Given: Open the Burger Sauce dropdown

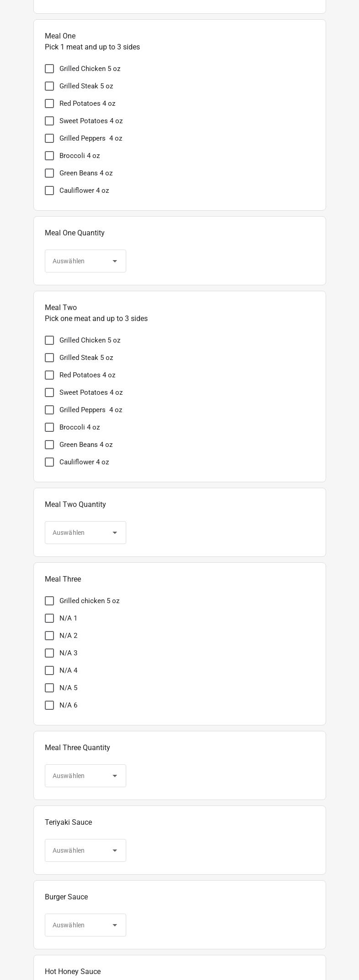Looking at the screenshot, I should click(86, 925).
